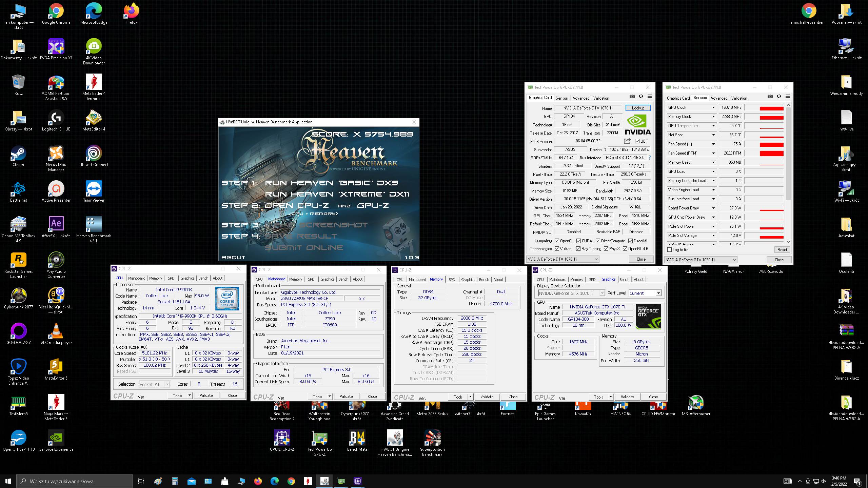Click Task View icon in the taskbar

click(x=141, y=481)
